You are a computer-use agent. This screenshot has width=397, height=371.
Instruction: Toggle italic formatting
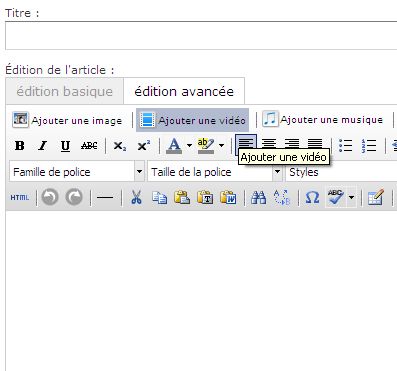[42, 146]
